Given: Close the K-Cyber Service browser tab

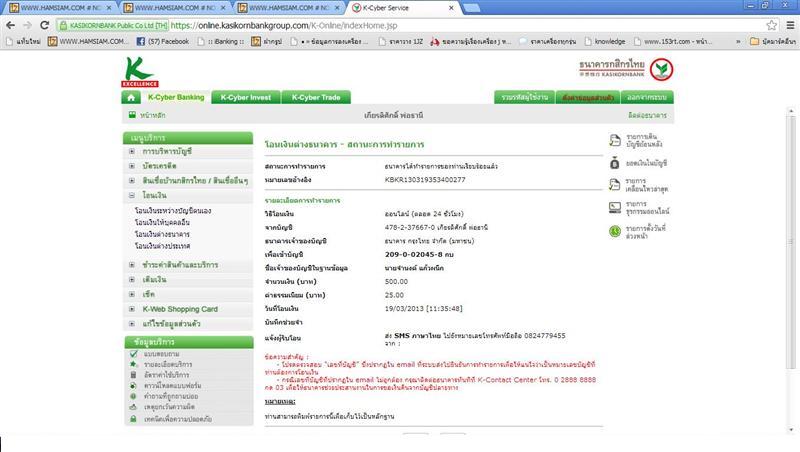Looking at the screenshot, I should (451, 8).
